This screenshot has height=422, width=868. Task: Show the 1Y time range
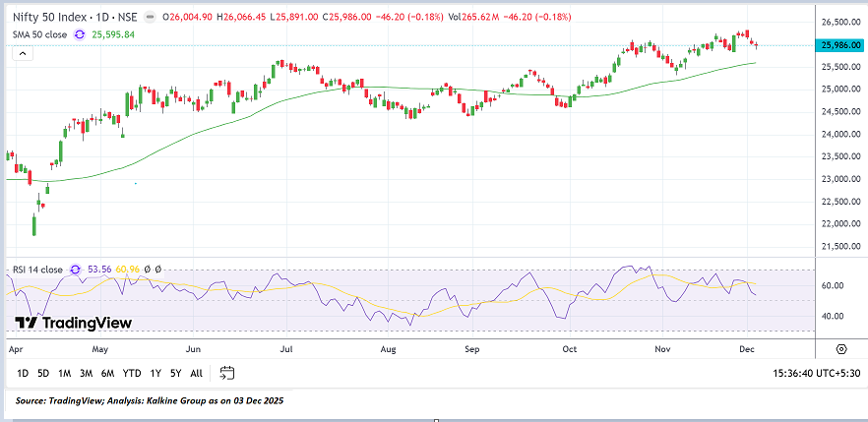155,373
